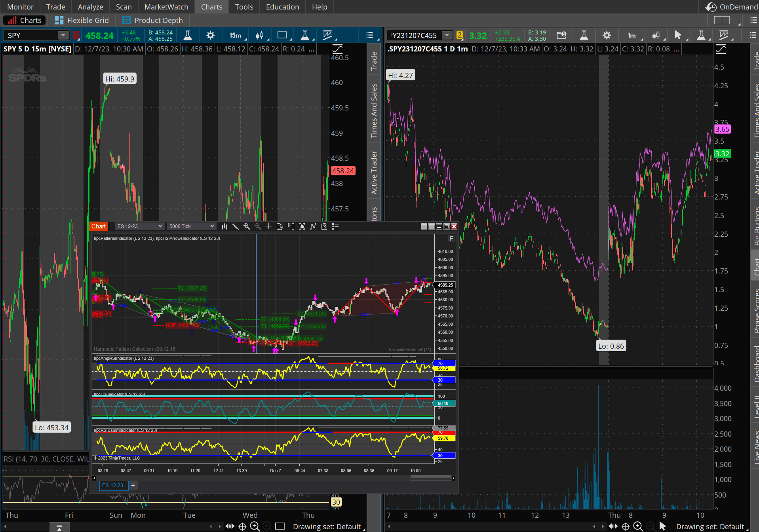Viewport: 759px width, 532px height.
Task: Open option chain info icon on right chart
Action: [561, 36]
